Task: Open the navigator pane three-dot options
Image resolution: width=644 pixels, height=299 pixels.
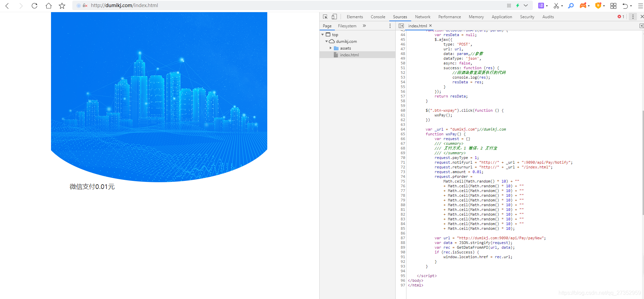Action: tap(390, 26)
